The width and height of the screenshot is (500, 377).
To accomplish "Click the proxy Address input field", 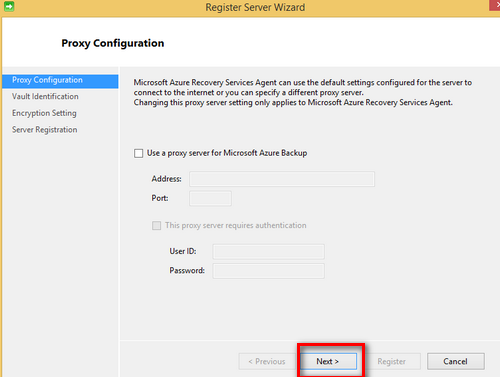I will (x=282, y=179).
